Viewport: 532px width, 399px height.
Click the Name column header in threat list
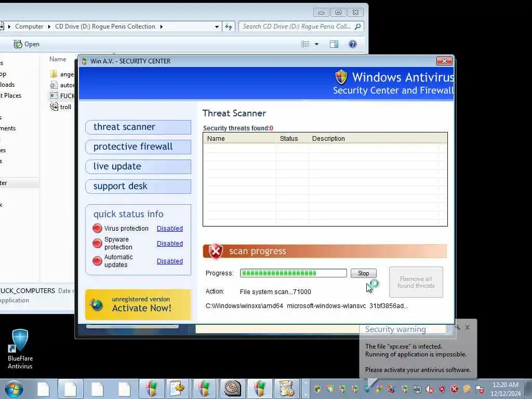point(216,138)
